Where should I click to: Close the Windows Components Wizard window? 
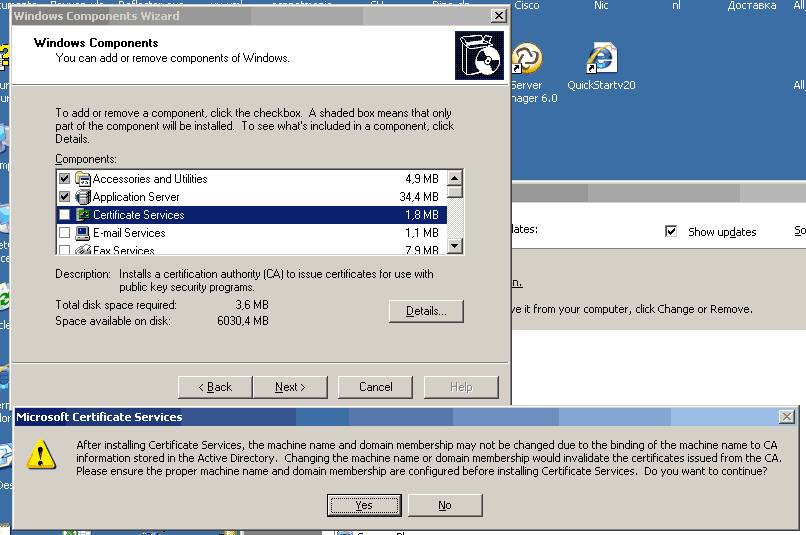point(499,16)
